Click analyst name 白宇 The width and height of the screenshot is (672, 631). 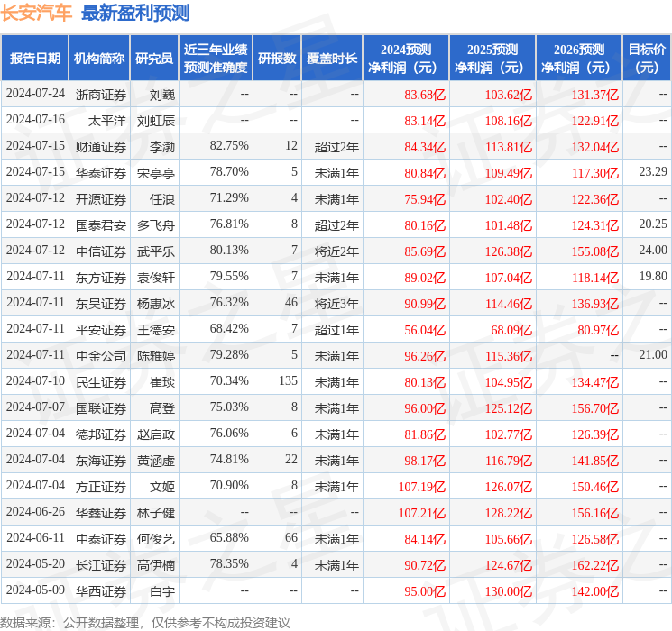162,591
